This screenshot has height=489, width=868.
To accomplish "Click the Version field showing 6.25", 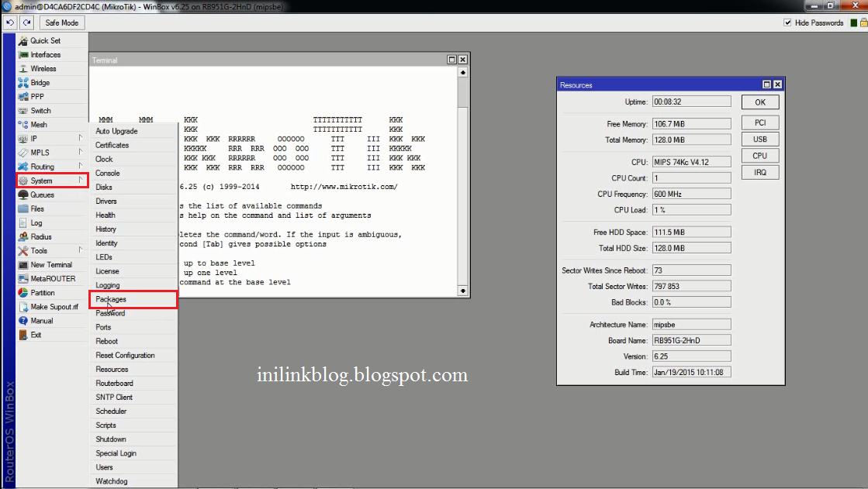I will (x=691, y=356).
